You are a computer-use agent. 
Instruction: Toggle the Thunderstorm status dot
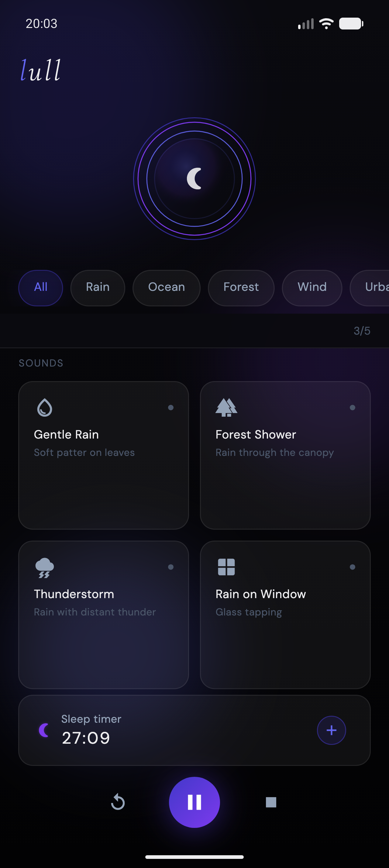pos(171,567)
